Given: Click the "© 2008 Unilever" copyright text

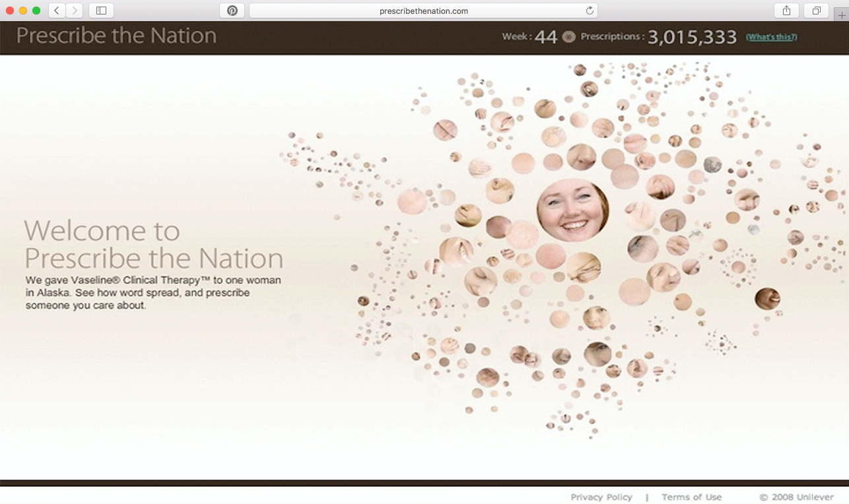Looking at the screenshot, I should click(797, 497).
